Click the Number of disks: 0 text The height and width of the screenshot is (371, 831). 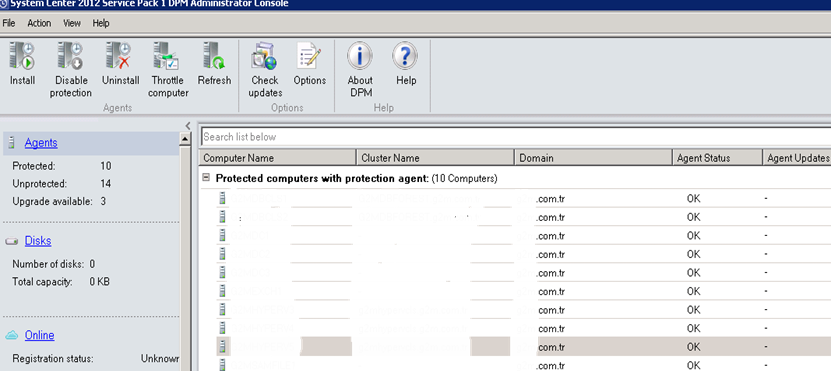(54, 264)
